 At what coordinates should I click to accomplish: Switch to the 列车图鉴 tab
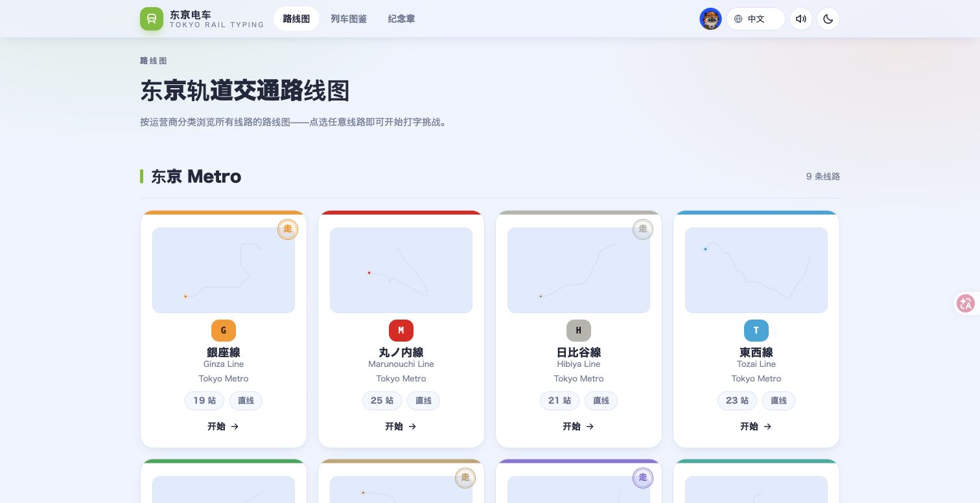(x=349, y=19)
